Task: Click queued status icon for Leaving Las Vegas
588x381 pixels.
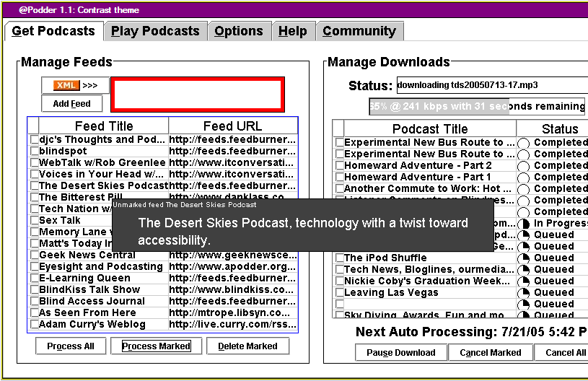Action: click(x=524, y=293)
